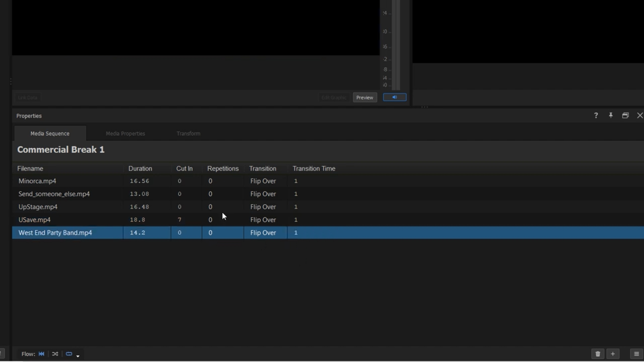
Task: Open the Flip Over transition for UpStage.mp4
Action: 263,207
